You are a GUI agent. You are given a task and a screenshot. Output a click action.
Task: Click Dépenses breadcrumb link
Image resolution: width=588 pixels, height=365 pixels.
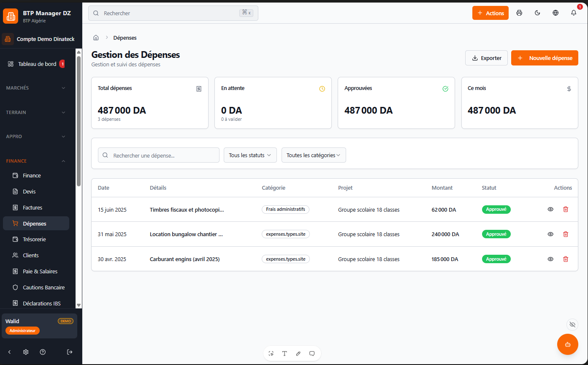(x=125, y=38)
